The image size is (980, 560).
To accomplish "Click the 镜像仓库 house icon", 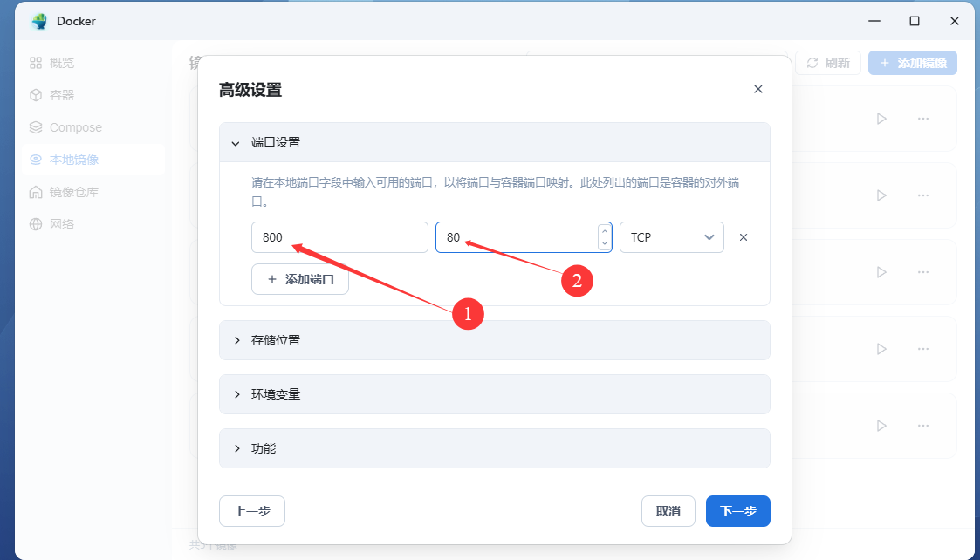I will coord(36,192).
